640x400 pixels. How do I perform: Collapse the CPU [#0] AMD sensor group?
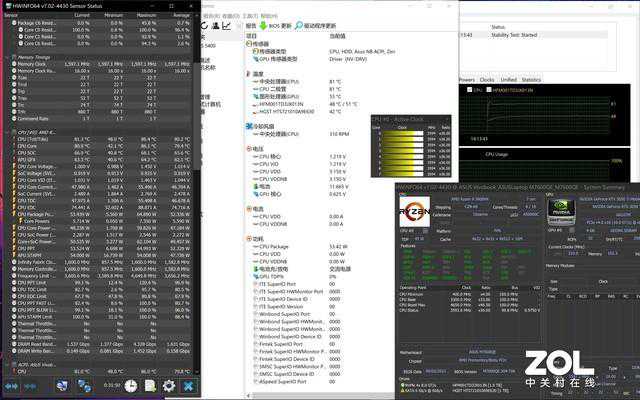pyautogui.click(x=8, y=131)
